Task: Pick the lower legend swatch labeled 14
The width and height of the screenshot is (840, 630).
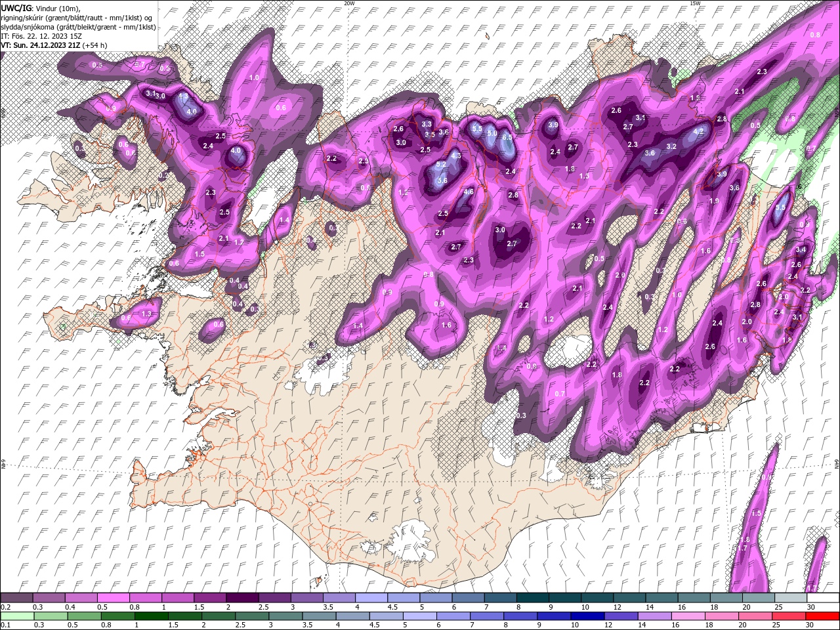Action: (x=654, y=616)
